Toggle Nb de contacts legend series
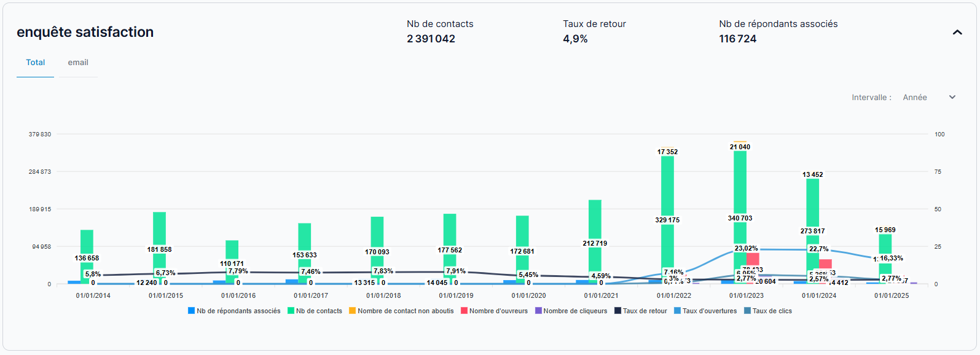Image resolution: width=980 pixels, height=355 pixels. 315,311
